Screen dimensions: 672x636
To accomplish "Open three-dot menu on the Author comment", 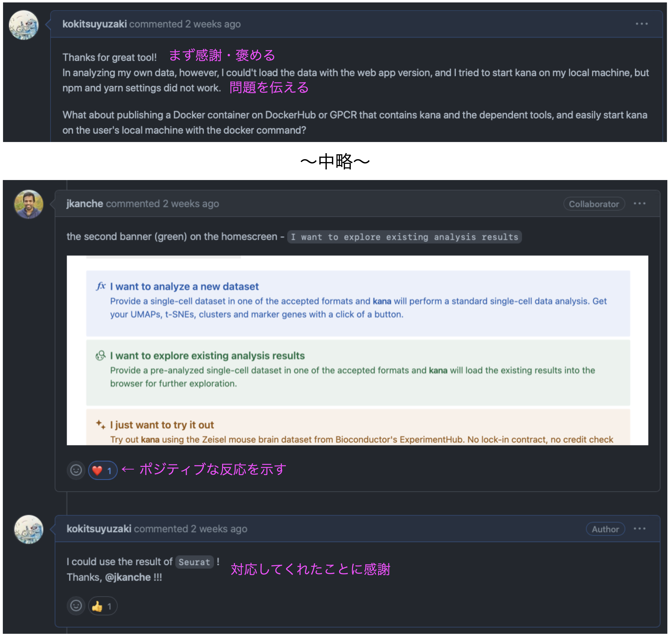I will [640, 529].
